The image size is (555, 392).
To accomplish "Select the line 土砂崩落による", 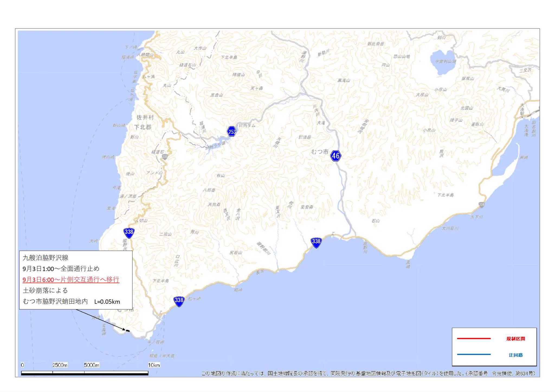I will point(45,290).
